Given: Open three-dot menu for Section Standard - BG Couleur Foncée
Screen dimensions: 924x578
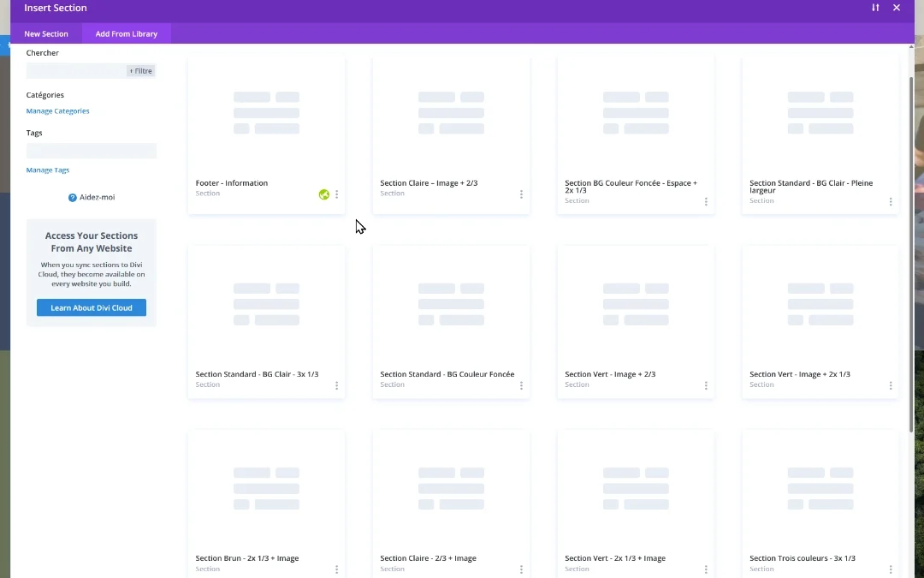Looking at the screenshot, I should click(521, 385).
